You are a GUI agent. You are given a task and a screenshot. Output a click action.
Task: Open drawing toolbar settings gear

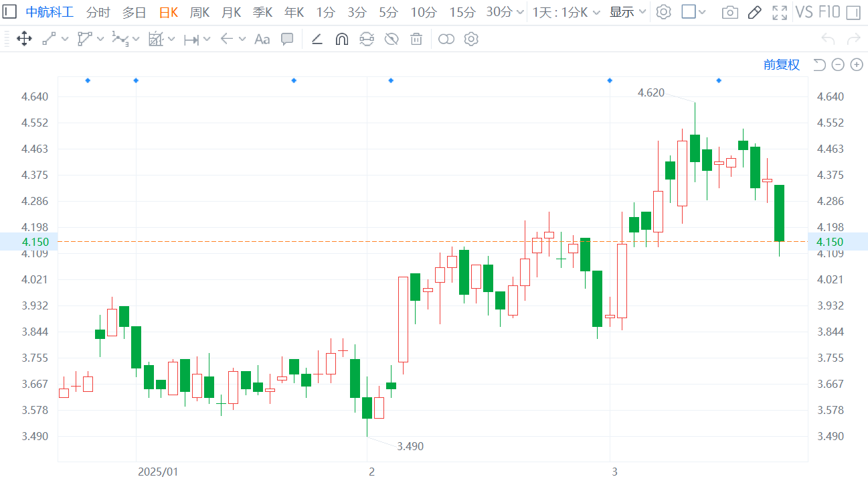click(x=471, y=39)
